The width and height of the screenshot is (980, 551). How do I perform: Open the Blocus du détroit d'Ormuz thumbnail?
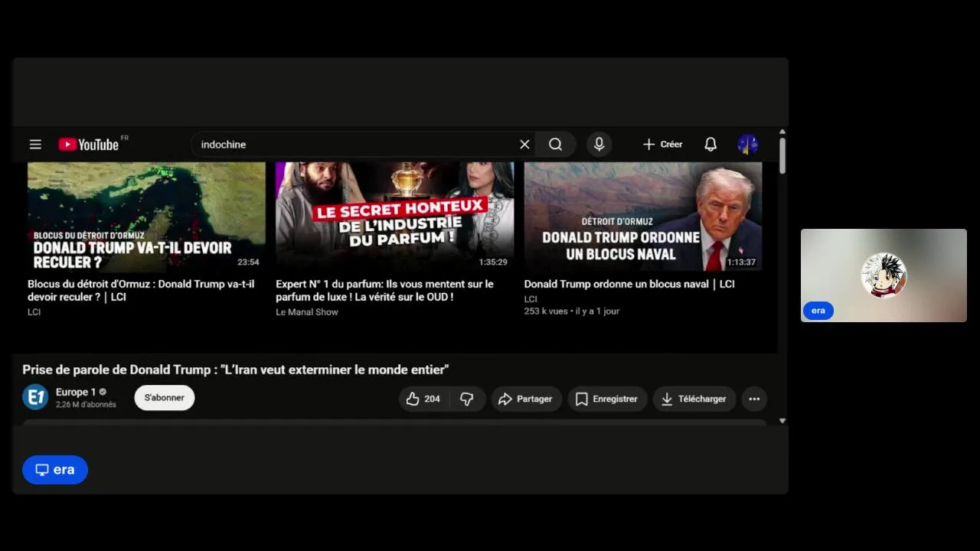(146, 217)
